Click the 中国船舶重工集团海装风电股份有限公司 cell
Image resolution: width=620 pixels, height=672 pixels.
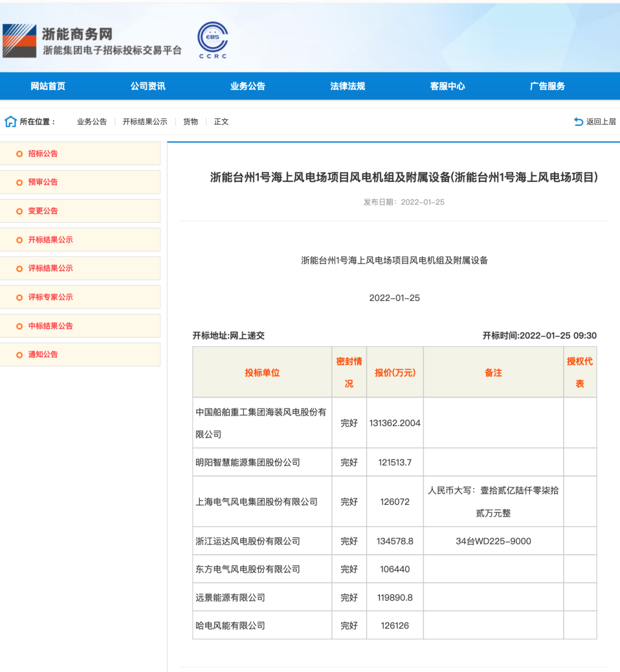pyautogui.click(x=262, y=423)
